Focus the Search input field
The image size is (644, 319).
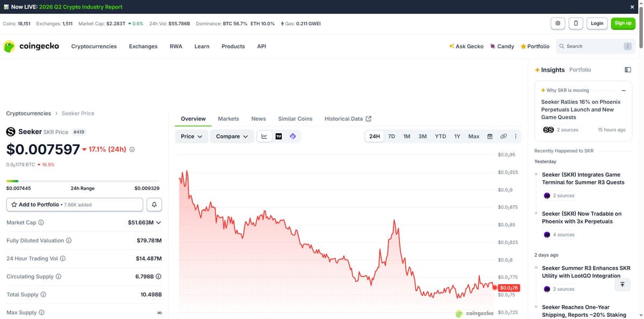(595, 47)
